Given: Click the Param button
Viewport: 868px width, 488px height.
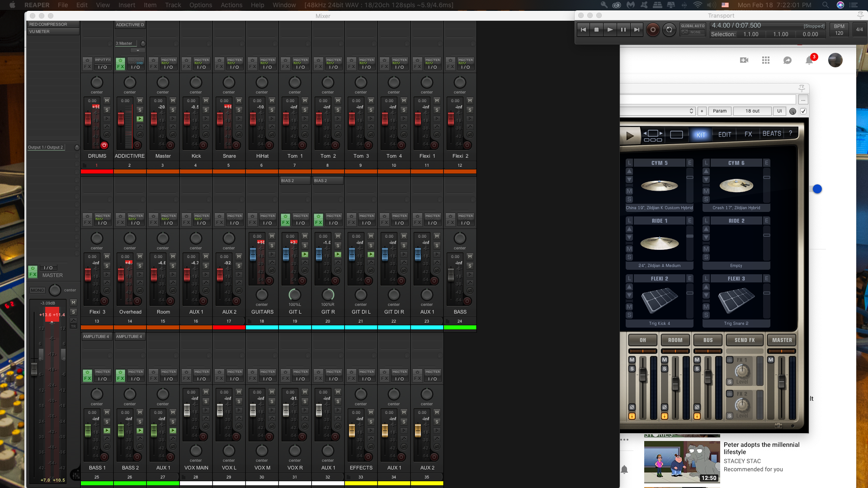Looking at the screenshot, I should tap(720, 111).
